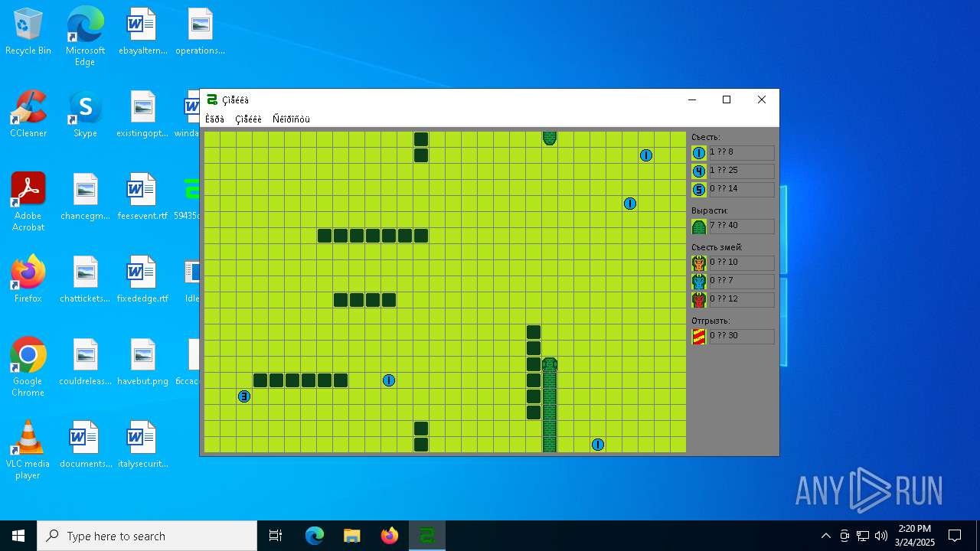Click the 'Type here to search' box

coord(147,536)
